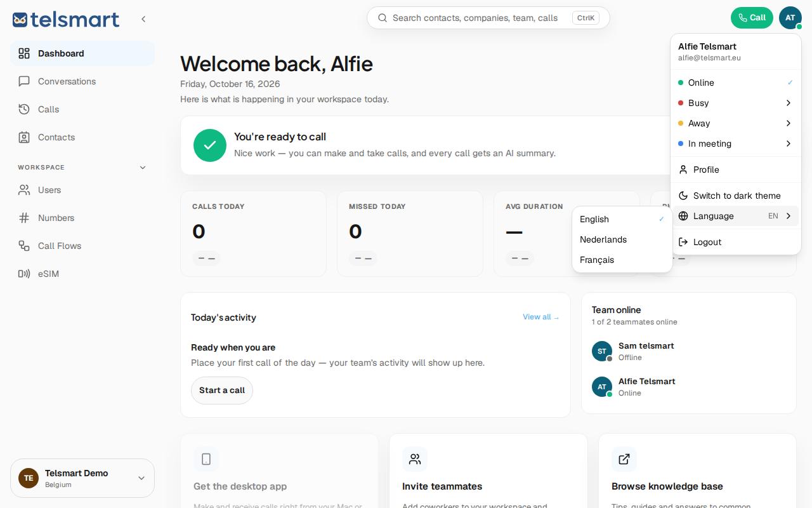The width and height of the screenshot is (812, 508).
Task: Collapse the sidebar with the arrow
Action: tap(143, 19)
